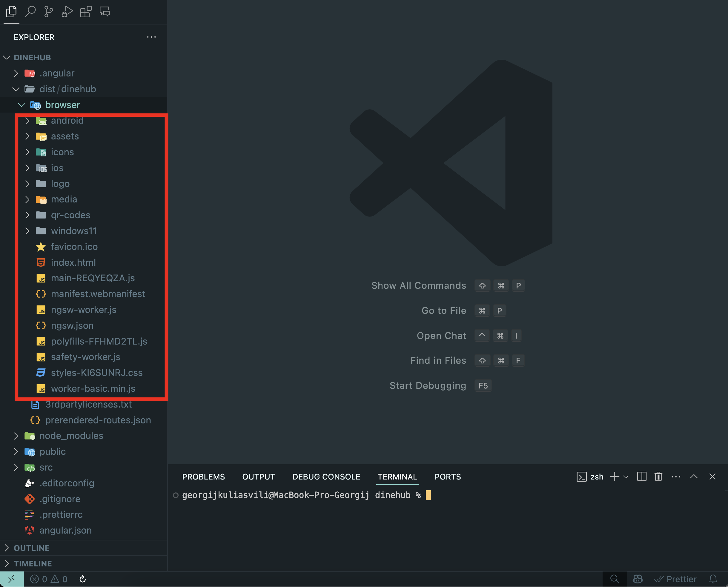The width and height of the screenshot is (728, 587).
Task: Open the .gitignore file
Action: point(84,499)
